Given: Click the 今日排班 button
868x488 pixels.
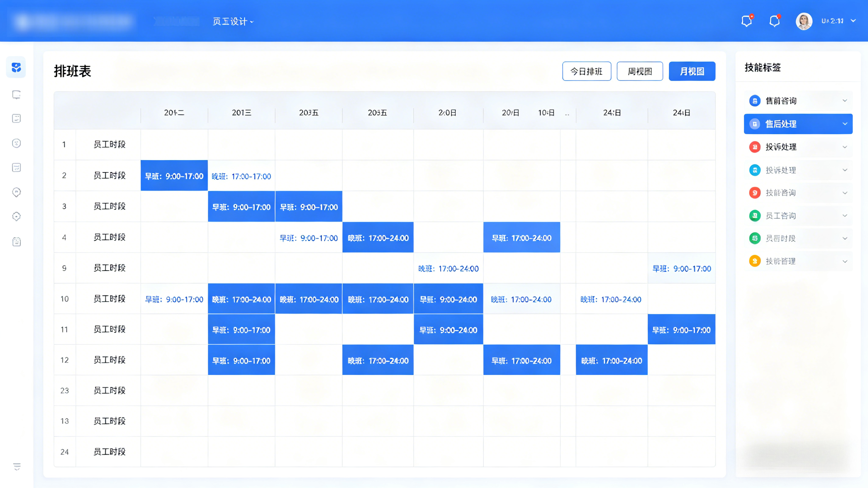Looking at the screenshot, I should pos(586,71).
